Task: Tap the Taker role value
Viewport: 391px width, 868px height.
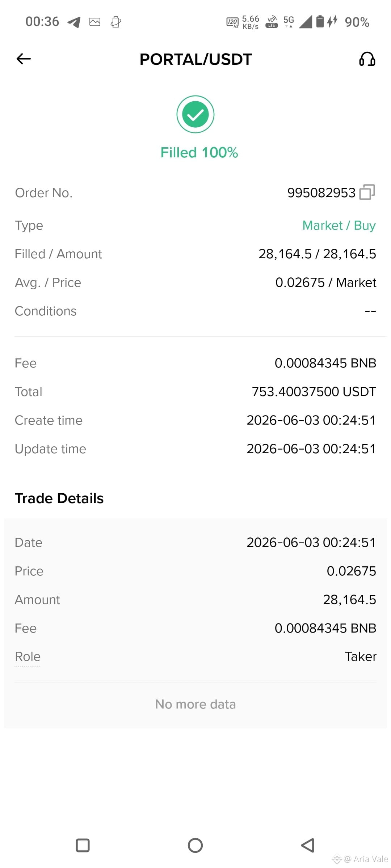Action: click(361, 656)
